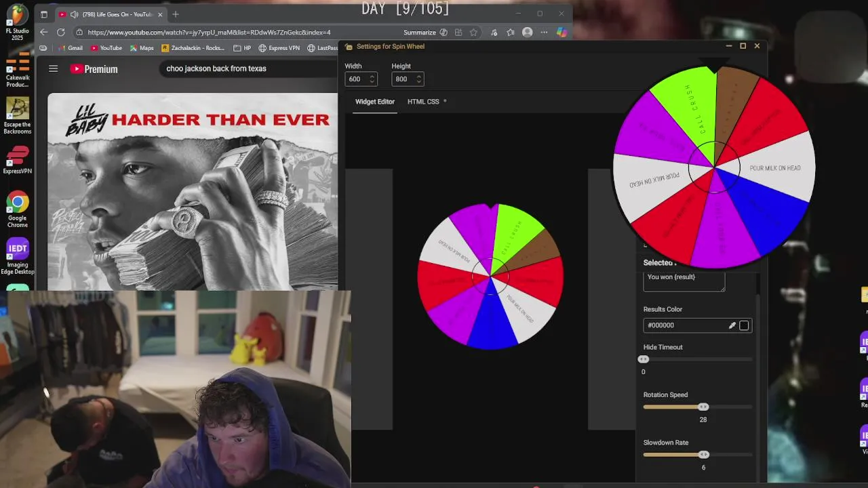
Task: Adjust Width value stepper arrows
Action: (372, 79)
